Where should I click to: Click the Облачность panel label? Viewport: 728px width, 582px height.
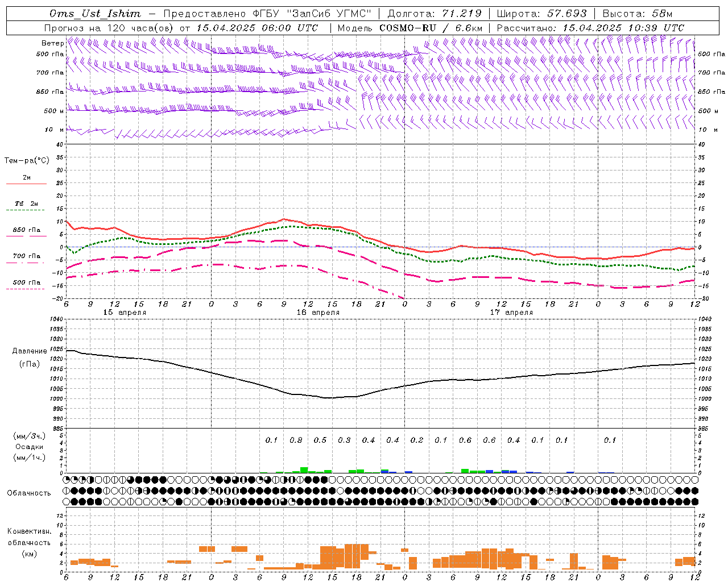pos(29,493)
